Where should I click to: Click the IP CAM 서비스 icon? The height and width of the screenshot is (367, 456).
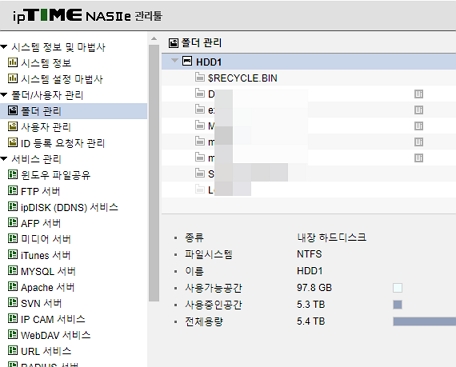pyautogui.click(x=13, y=319)
